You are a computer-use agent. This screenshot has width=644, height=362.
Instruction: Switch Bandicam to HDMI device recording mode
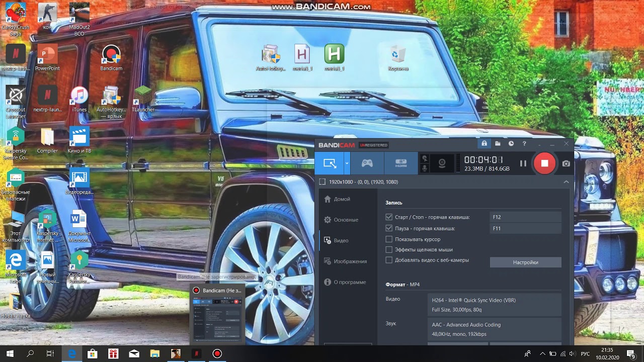coord(401,163)
